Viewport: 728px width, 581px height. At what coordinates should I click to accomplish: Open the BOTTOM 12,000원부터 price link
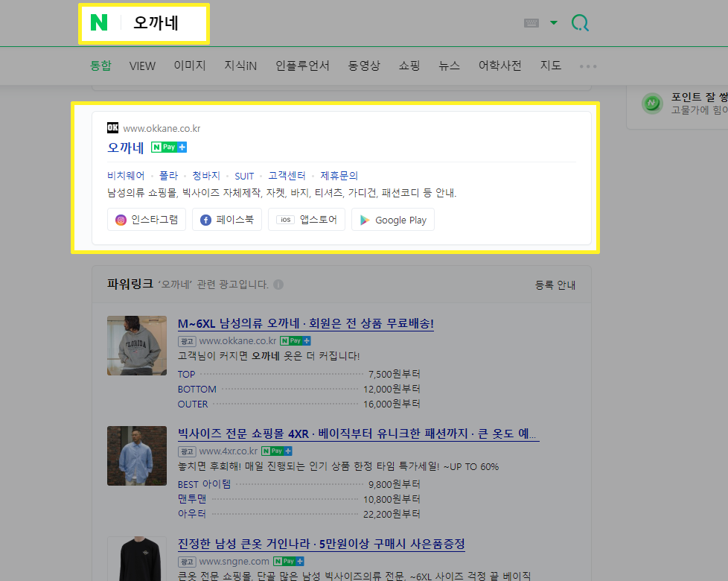coord(298,389)
